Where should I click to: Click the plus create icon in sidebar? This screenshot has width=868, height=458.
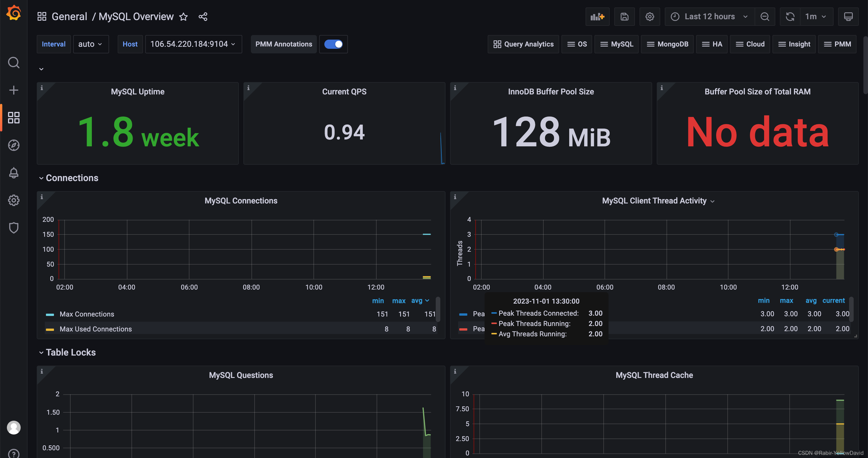(13, 90)
